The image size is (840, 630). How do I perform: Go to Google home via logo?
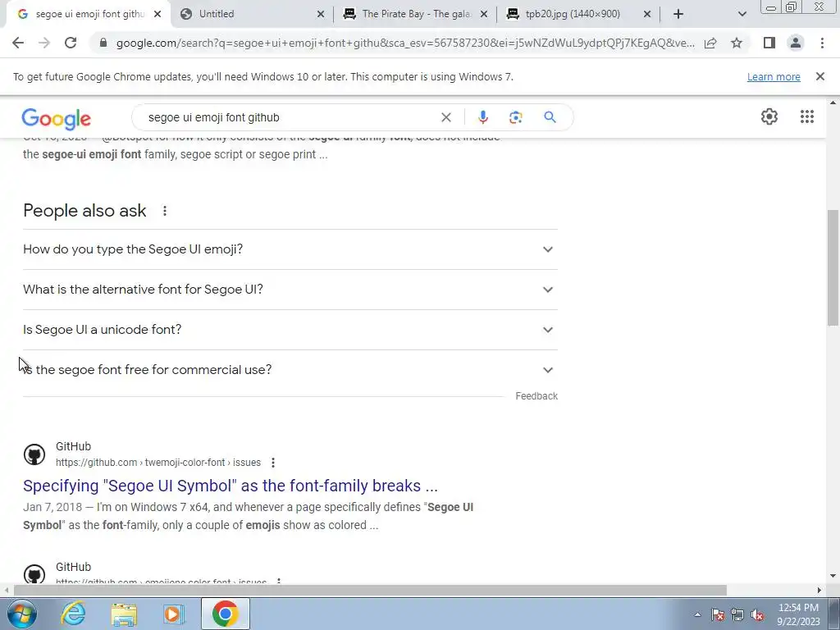click(57, 119)
